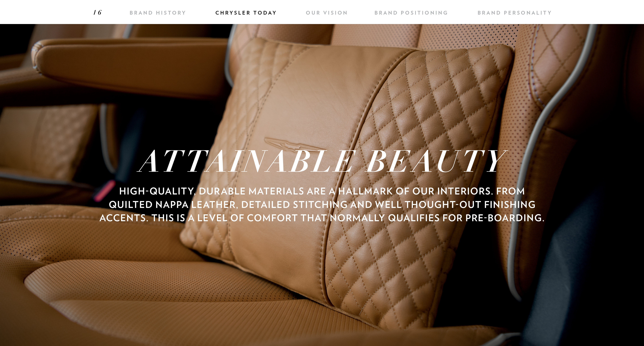
Task: Switch to the Brand Personality section
Action: [x=514, y=13]
